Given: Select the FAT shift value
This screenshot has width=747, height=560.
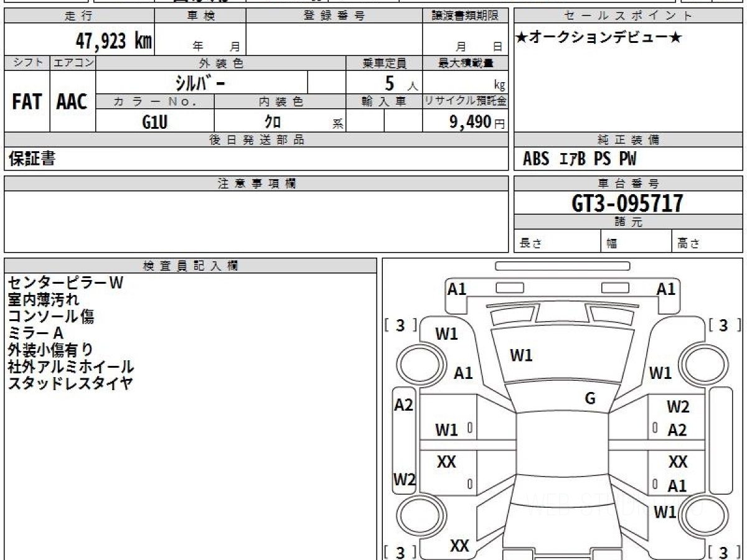Looking at the screenshot, I should [x=27, y=102].
